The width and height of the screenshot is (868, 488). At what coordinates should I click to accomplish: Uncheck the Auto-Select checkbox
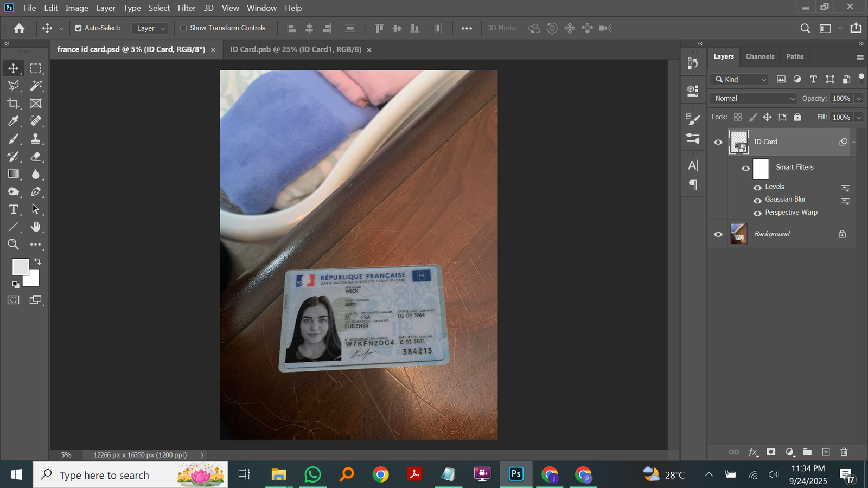click(78, 28)
